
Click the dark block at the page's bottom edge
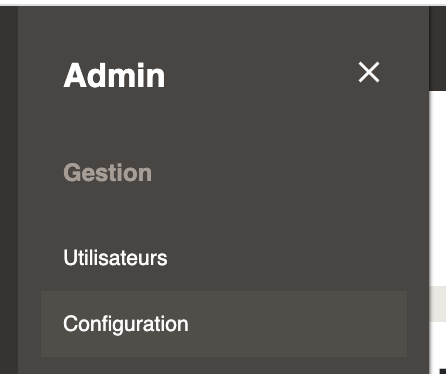click(443, 371)
